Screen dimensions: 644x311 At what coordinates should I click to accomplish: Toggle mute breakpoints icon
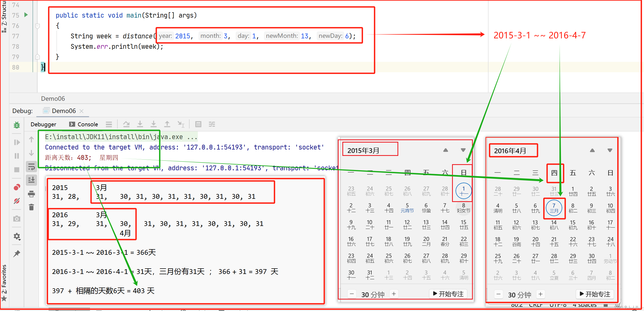17,201
